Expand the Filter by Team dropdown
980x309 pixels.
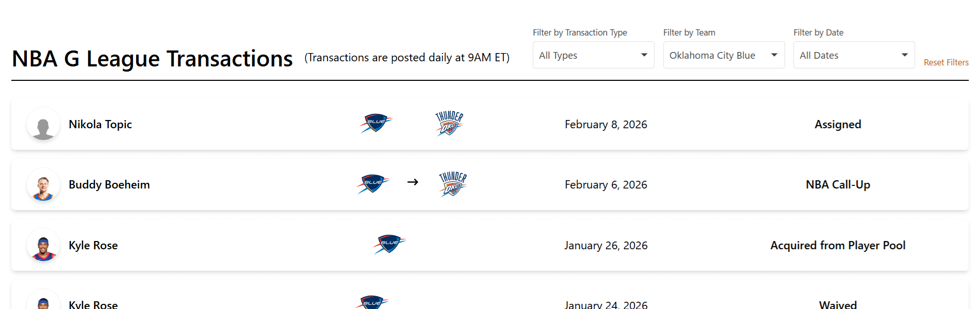724,55
